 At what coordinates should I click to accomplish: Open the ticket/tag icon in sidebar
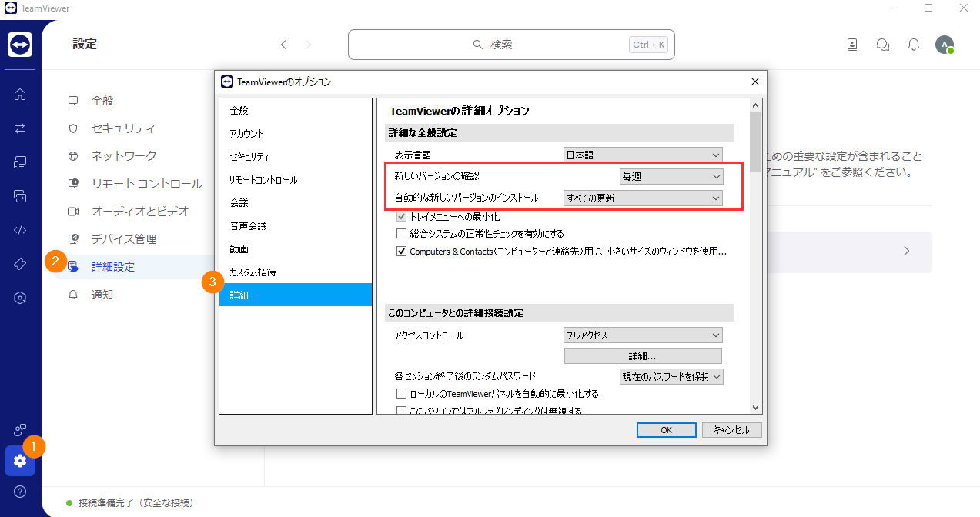click(x=20, y=264)
